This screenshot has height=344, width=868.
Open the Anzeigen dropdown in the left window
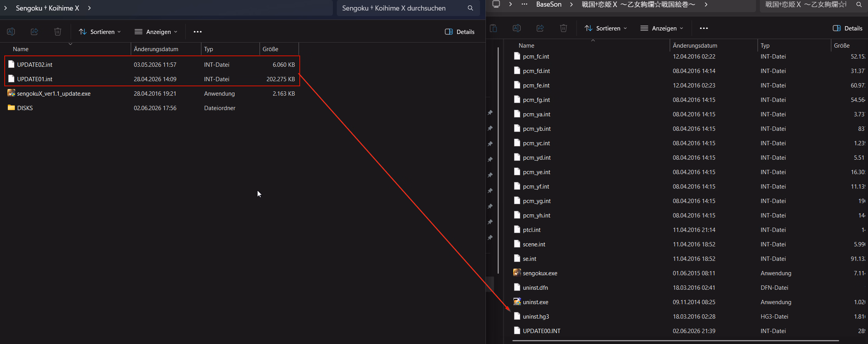coord(156,32)
